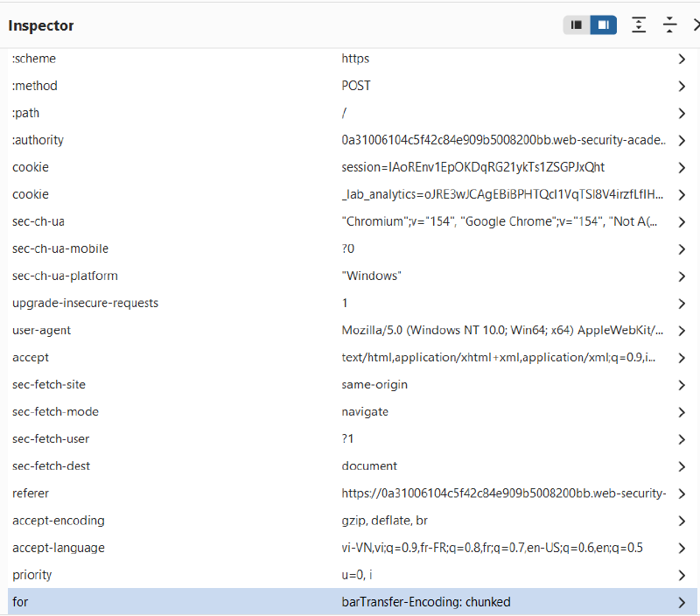
Task: Select the "Chromium";v="154" value
Action: (500, 221)
